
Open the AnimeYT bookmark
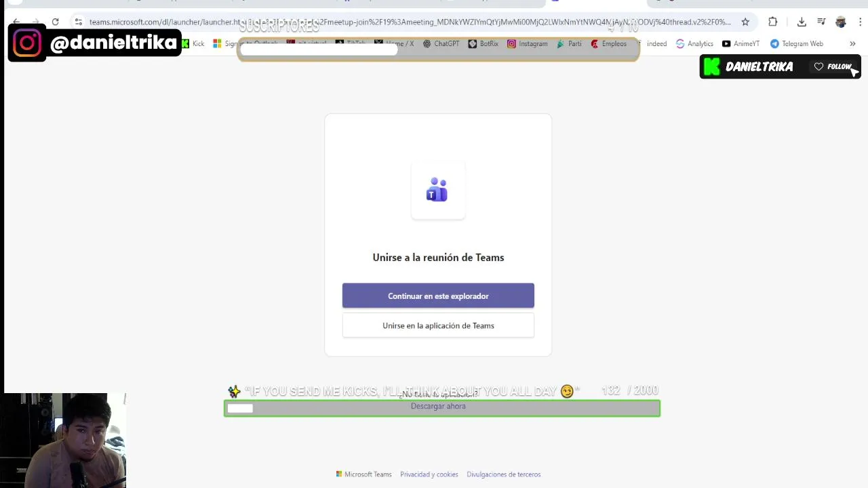pyautogui.click(x=741, y=43)
